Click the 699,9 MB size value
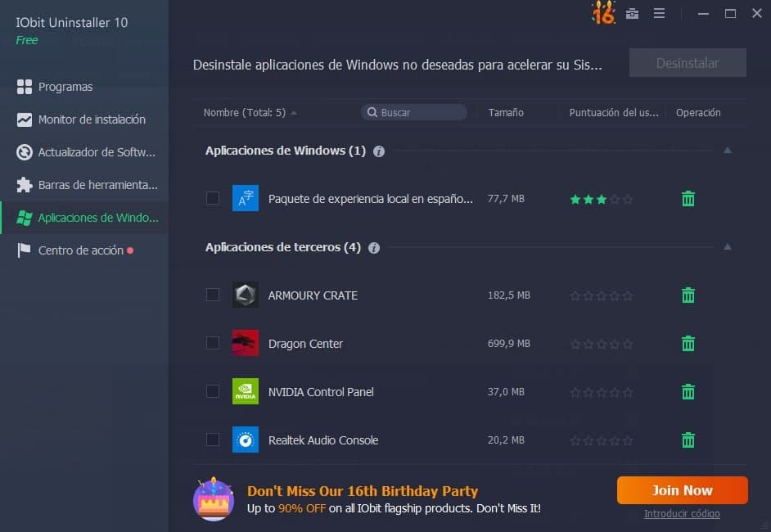Screen dimensions: 771x532 (509, 343)
